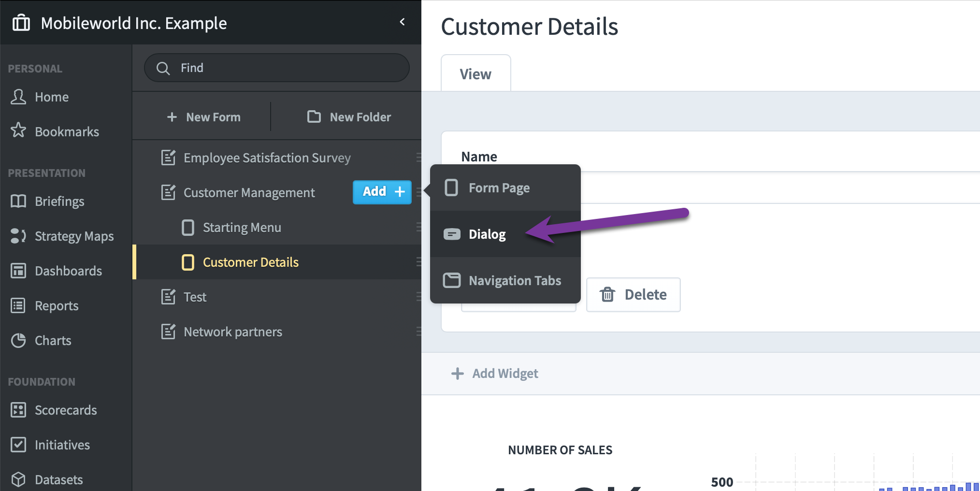Image resolution: width=980 pixels, height=491 pixels.
Task: Open the Starting Menu page
Action: (x=277, y=227)
